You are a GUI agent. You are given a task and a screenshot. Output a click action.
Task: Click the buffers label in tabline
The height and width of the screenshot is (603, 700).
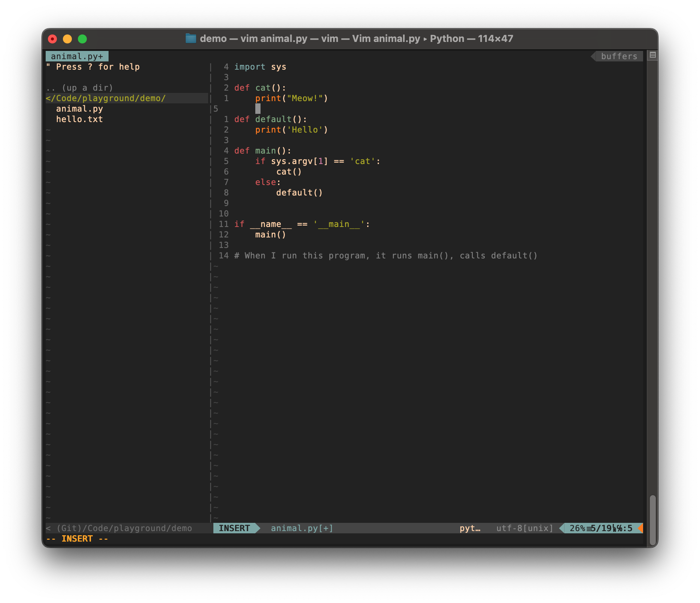(x=619, y=56)
